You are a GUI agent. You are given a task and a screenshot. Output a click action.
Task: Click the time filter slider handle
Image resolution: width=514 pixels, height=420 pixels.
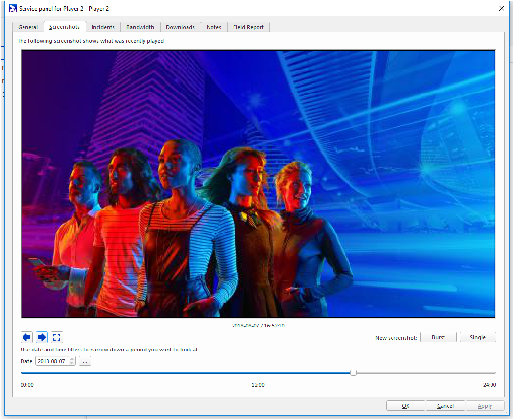point(353,373)
